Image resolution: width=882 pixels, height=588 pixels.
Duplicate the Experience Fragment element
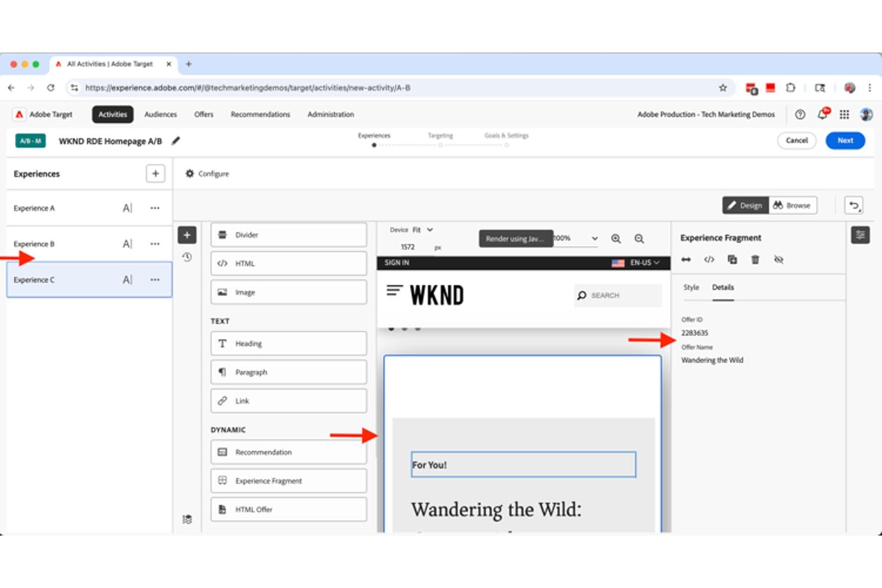(x=732, y=259)
